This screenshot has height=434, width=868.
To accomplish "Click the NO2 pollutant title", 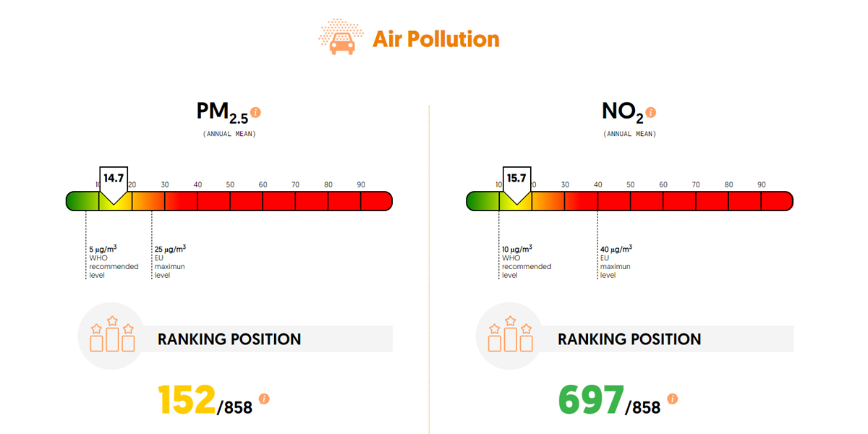I will click(x=621, y=113).
